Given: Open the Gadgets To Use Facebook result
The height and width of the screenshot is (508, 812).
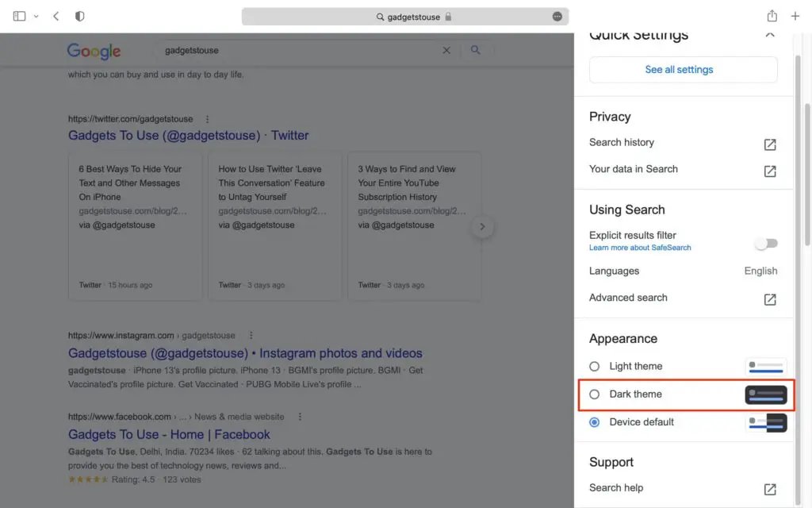Looking at the screenshot, I should 169,434.
